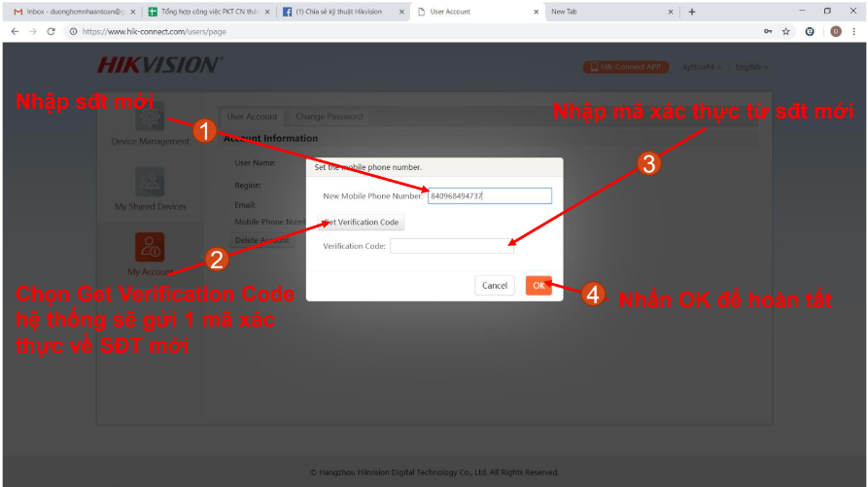The width and height of the screenshot is (868, 487).
Task: Click Cancel in the phone number dialog
Action: coord(495,286)
